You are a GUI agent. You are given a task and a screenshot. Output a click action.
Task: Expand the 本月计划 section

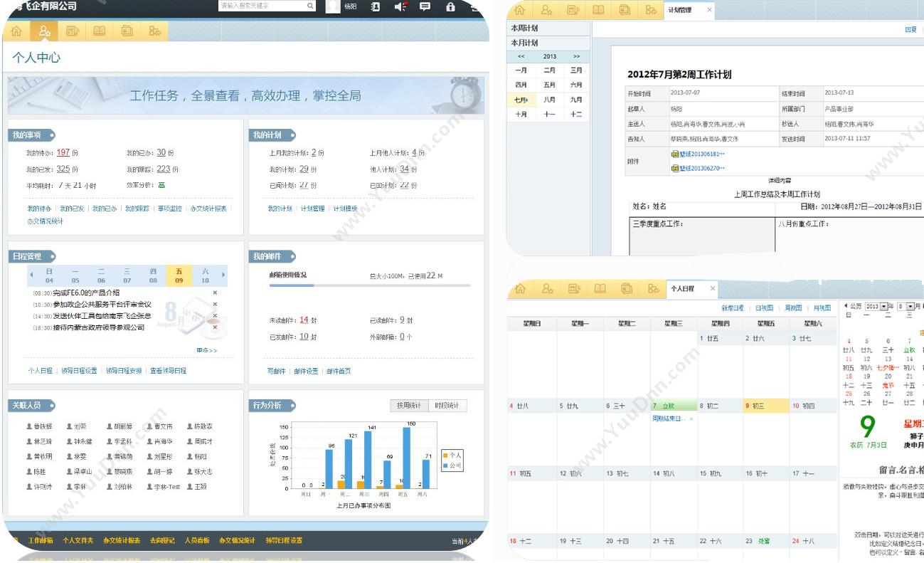point(548,43)
